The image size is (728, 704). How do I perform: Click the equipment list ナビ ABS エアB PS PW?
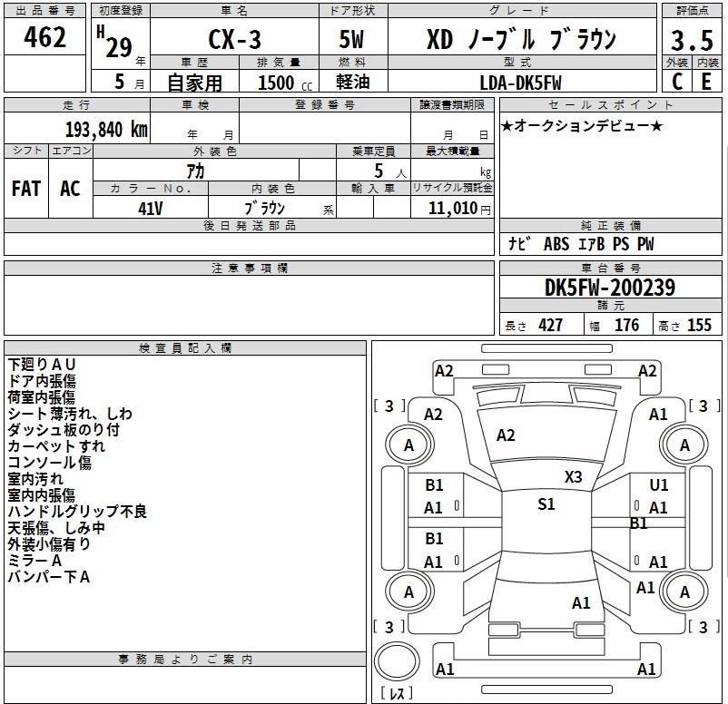(x=581, y=244)
